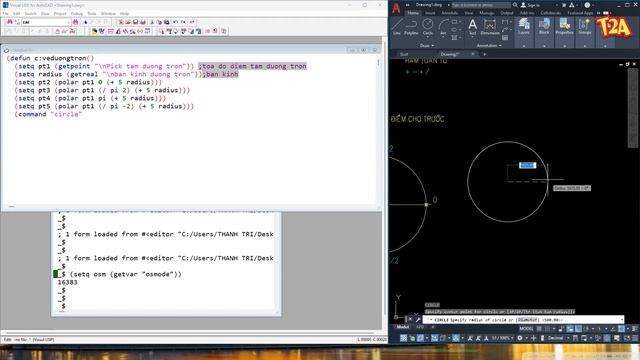Image resolution: width=640 pixels, height=360 pixels.
Task: Click New file icon in Visual LISP toolbar
Action: 120,22
